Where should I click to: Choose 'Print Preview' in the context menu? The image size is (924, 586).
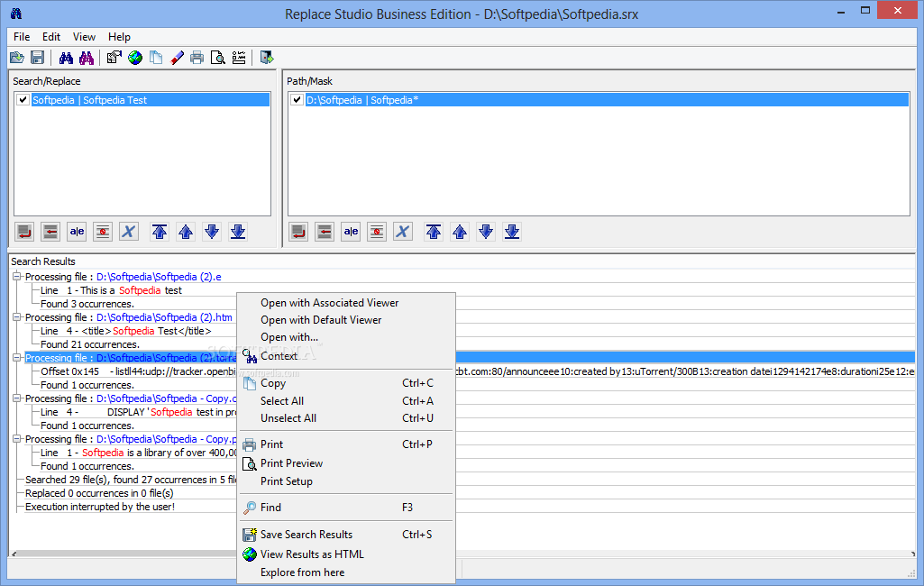click(x=346, y=463)
